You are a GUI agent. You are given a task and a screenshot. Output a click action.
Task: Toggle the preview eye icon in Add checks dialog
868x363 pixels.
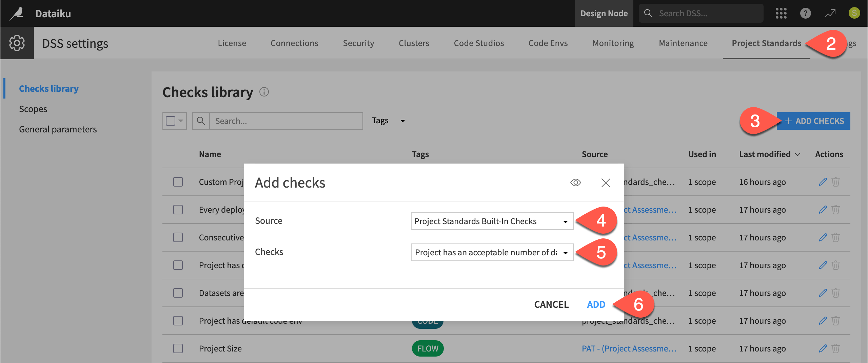pyautogui.click(x=575, y=183)
